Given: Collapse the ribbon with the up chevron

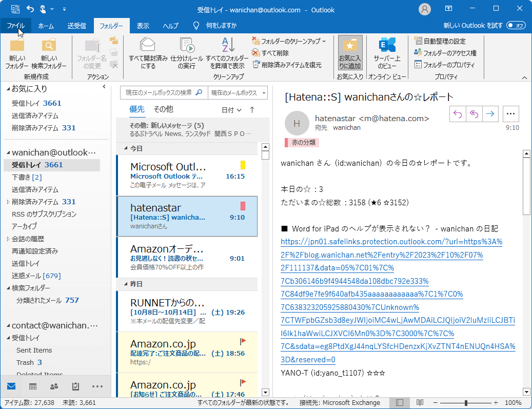Looking at the screenshot, I should click(524, 77).
